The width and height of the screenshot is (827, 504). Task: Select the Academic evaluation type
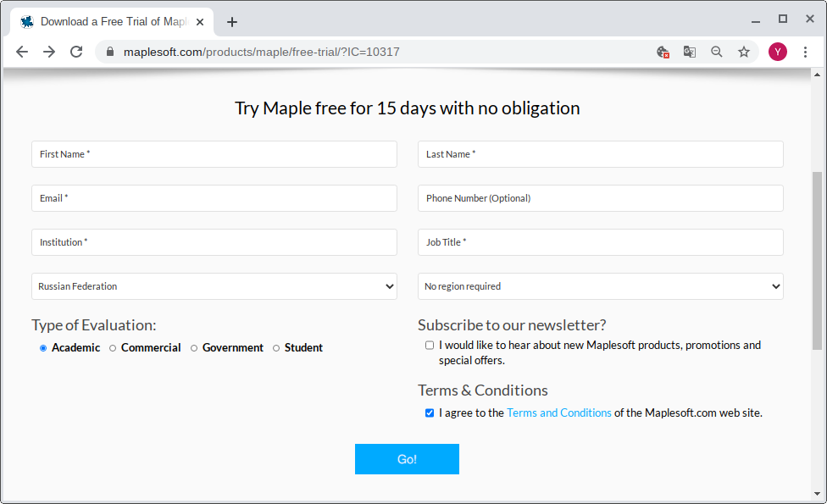coord(43,348)
